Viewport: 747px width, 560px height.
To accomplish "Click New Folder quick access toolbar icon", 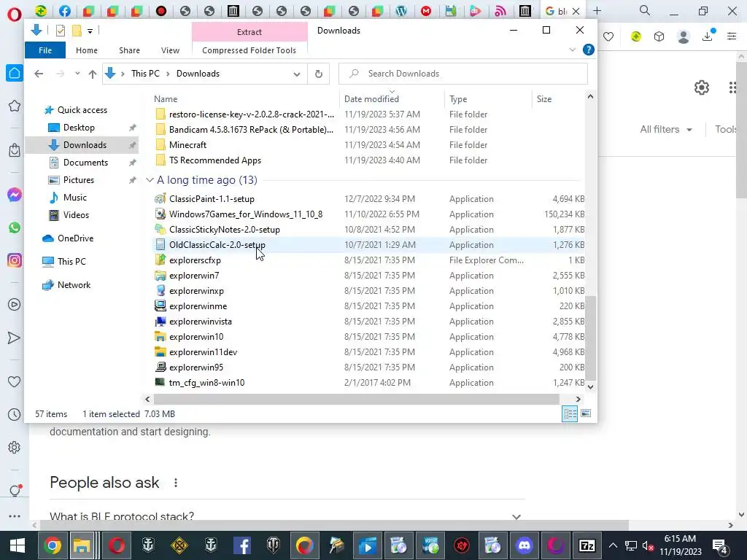I will tap(76, 31).
